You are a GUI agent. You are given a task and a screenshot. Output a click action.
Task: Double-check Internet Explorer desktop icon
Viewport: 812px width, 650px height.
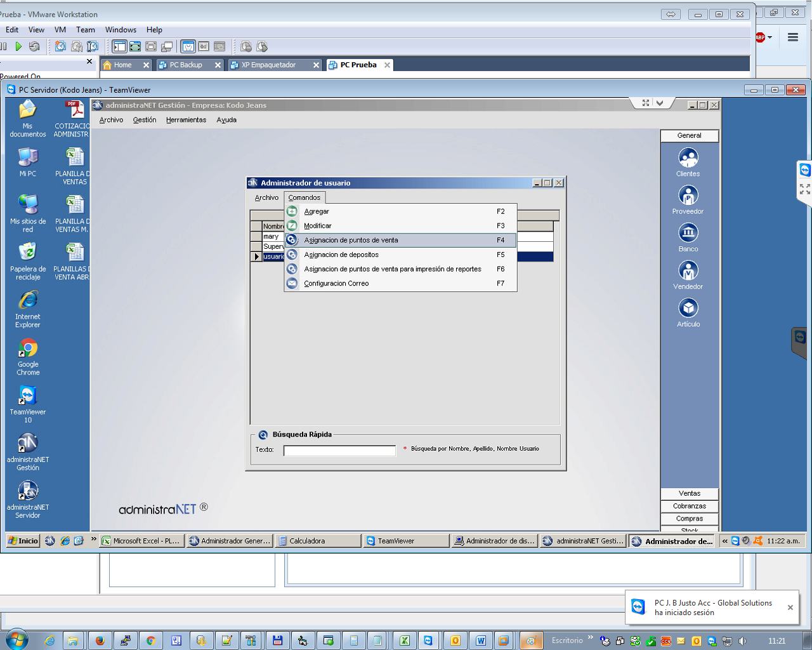[x=28, y=301]
